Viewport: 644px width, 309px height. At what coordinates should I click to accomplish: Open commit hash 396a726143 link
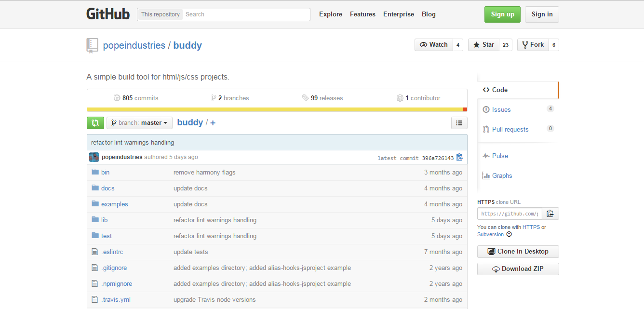click(438, 158)
